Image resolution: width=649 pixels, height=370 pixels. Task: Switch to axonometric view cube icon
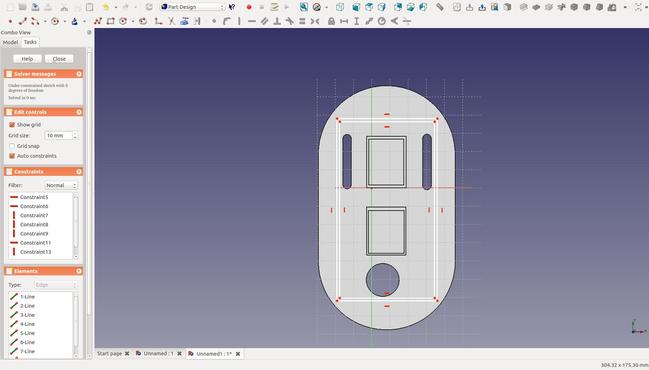pos(340,7)
